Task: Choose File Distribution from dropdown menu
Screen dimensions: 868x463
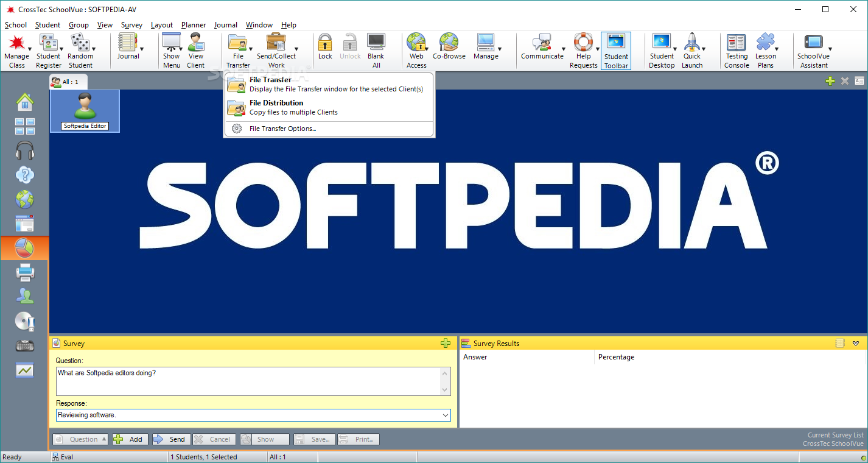Action: (329, 107)
